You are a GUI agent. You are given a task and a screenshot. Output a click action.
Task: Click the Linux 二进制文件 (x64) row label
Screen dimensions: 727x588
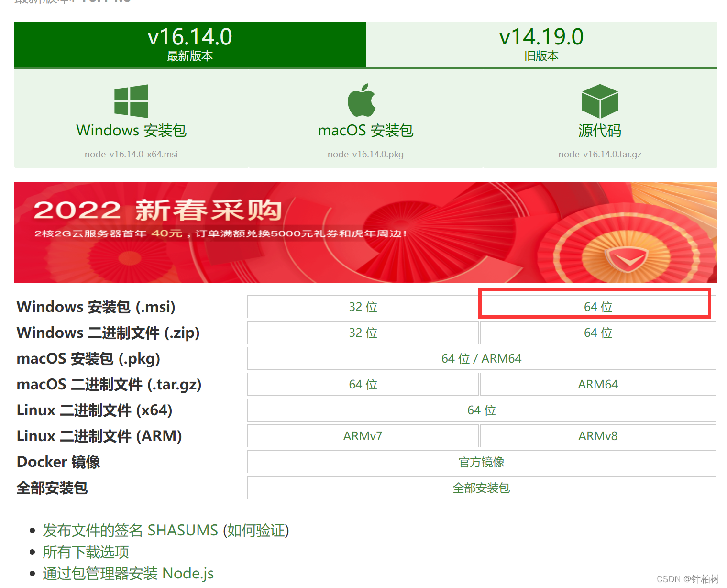[95, 410]
